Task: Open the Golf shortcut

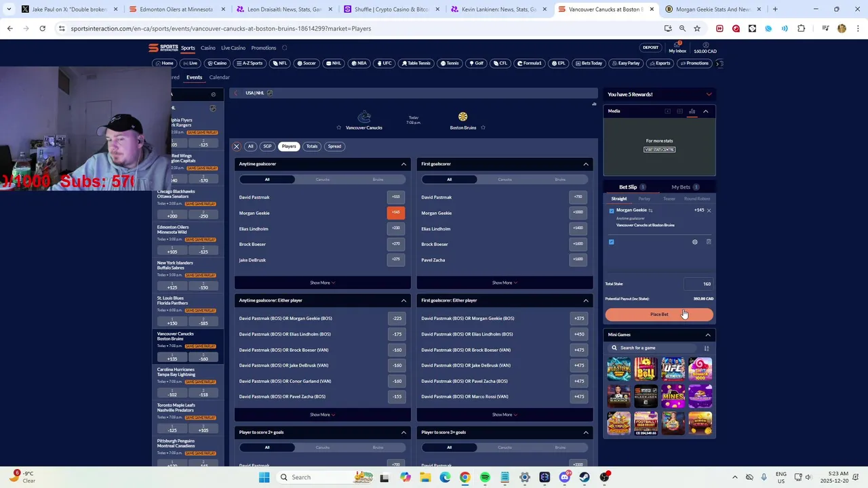Action: click(x=476, y=63)
